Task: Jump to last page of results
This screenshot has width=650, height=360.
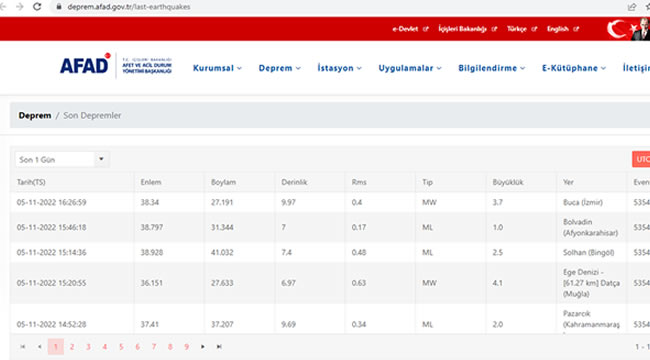Action: (x=219, y=347)
